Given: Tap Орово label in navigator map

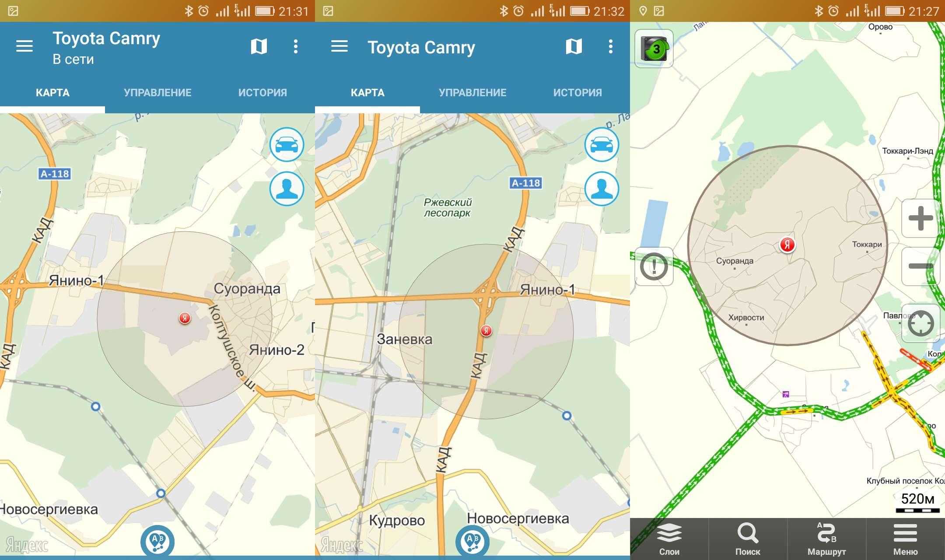Looking at the screenshot, I should click(x=880, y=27).
